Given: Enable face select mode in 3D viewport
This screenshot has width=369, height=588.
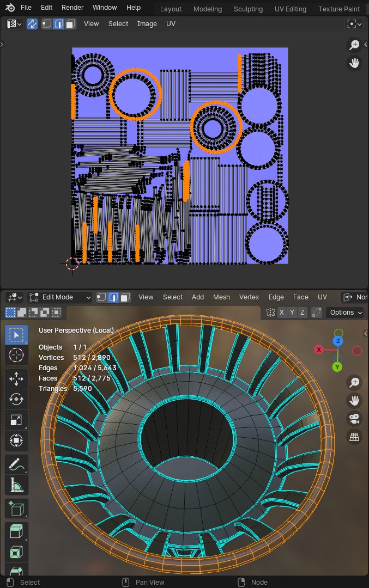Looking at the screenshot, I should (x=125, y=297).
